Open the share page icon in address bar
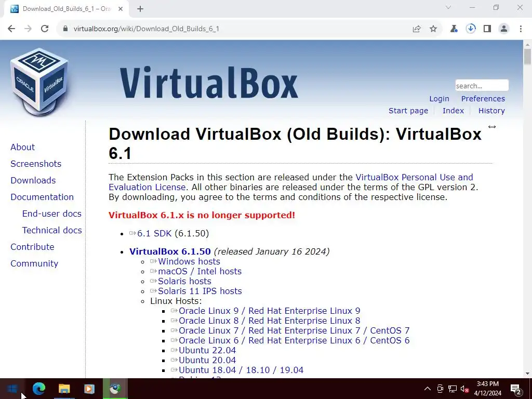The width and height of the screenshot is (532, 399). pos(417,29)
